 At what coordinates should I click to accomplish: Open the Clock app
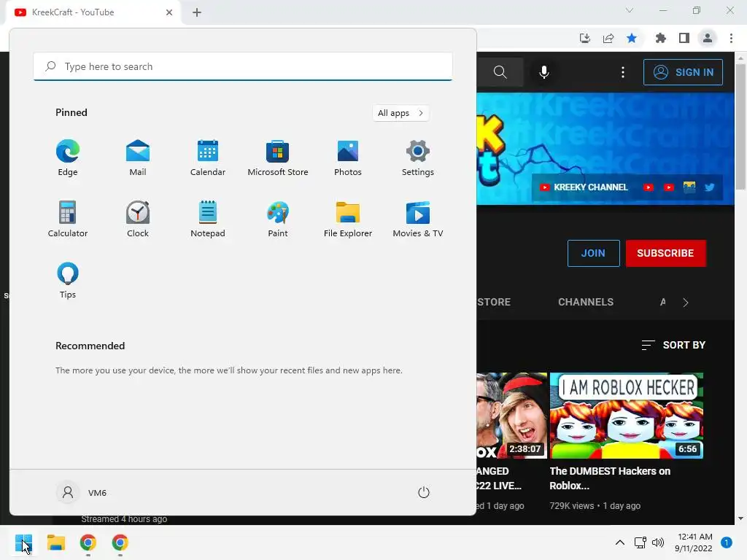click(x=138, y=219)
